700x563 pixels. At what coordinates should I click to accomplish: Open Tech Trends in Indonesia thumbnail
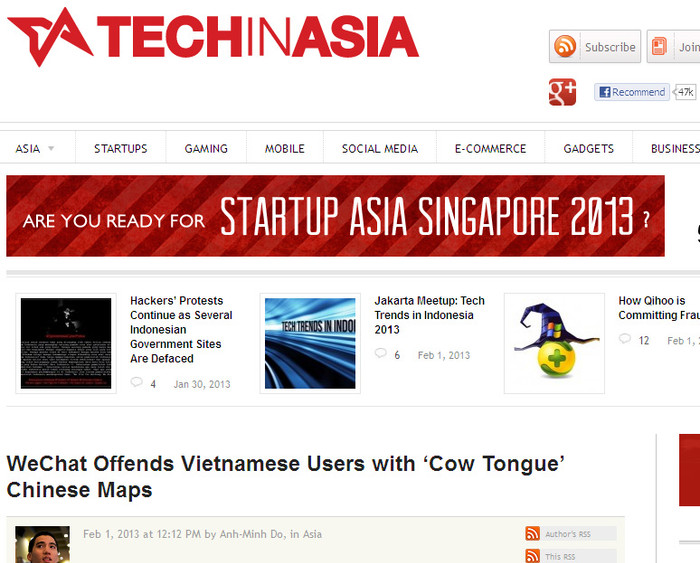tap(310, 343)
